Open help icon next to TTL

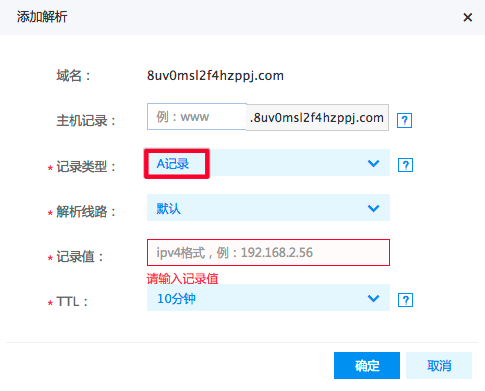pyautogui.click(x=405, y=300)
